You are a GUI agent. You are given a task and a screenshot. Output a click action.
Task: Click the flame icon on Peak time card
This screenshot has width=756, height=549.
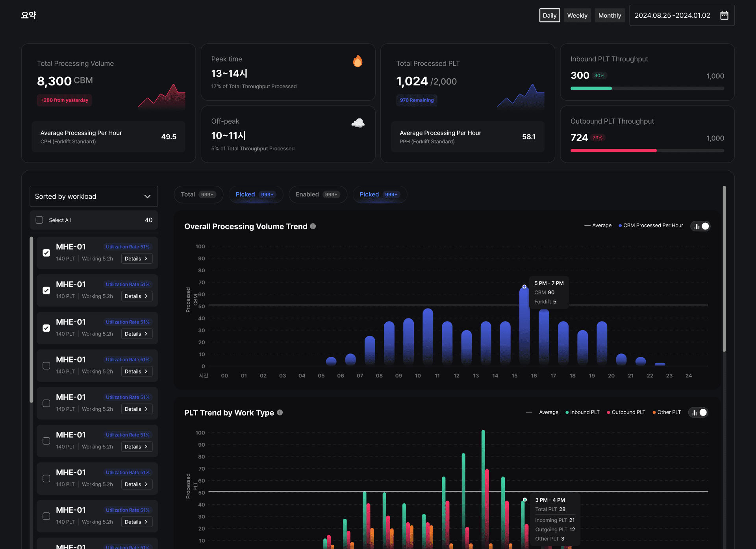358,61
